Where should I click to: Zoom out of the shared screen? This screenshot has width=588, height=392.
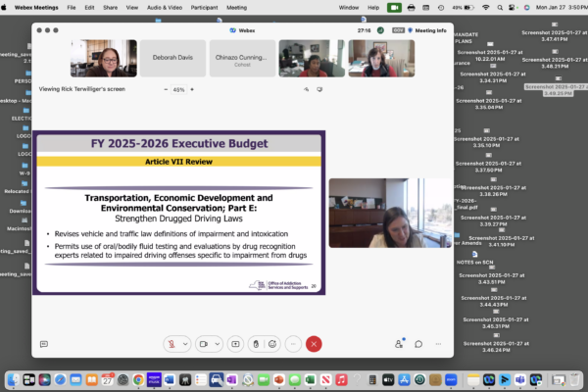tap(165, 89)
